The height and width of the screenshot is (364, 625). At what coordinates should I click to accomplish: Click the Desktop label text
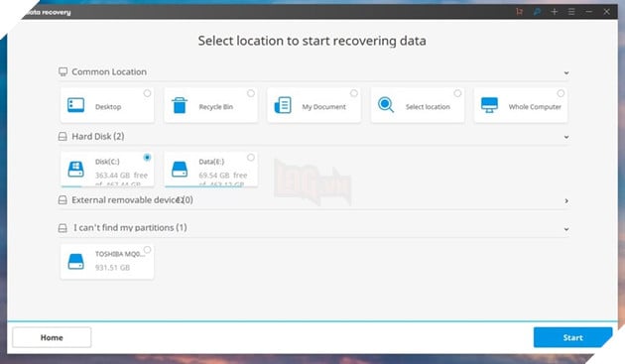pos(108,107)
